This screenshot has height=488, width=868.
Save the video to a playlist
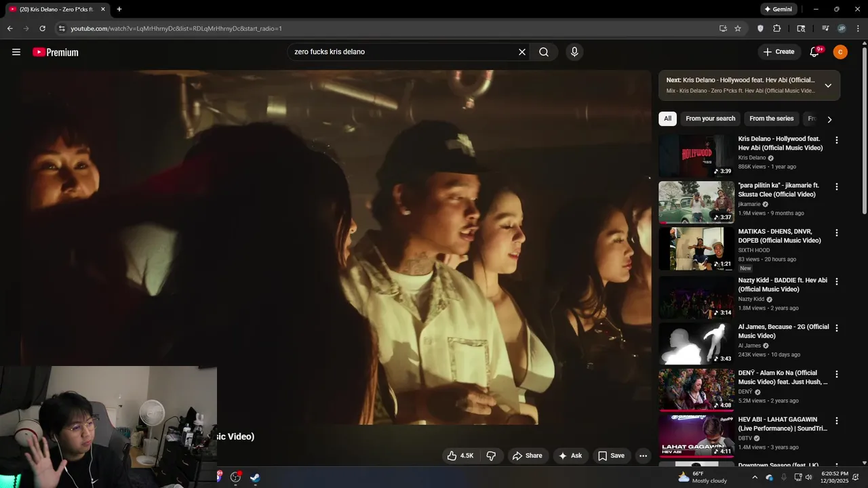(x=611, y=455)
